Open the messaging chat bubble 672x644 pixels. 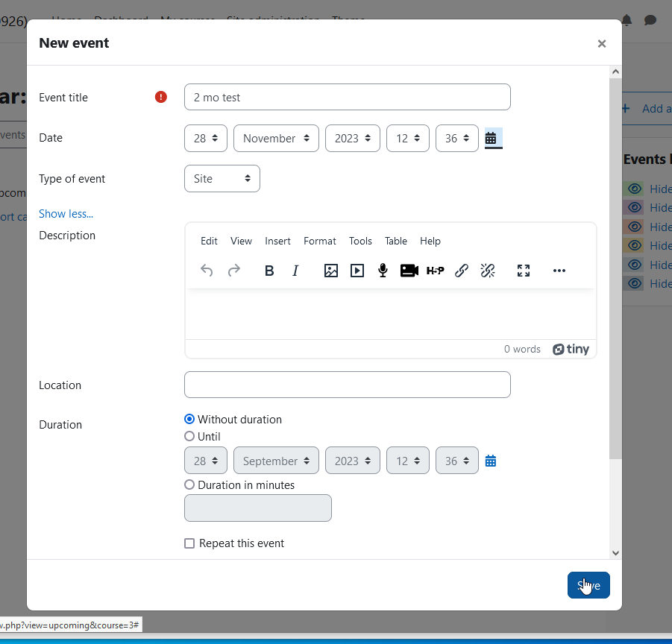pos(650,20)
